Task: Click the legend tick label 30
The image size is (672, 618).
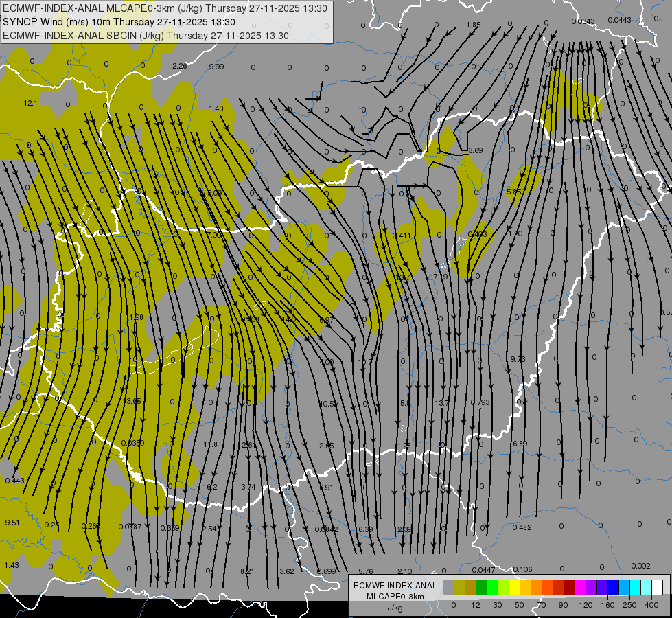Action: (497, 605)
